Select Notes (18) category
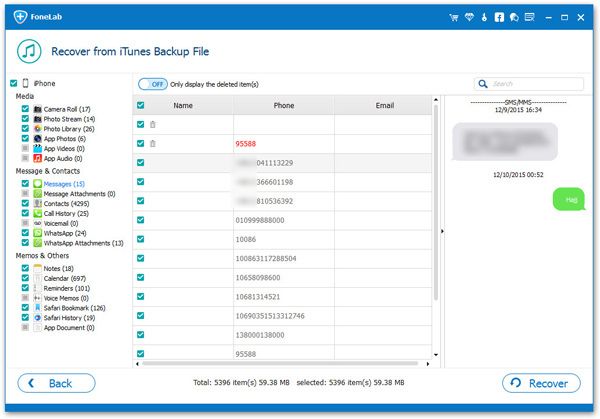 (59, 268)
